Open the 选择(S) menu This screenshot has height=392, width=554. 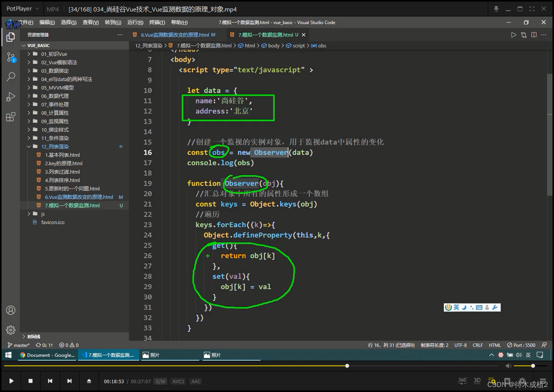(x=69, y=23)
